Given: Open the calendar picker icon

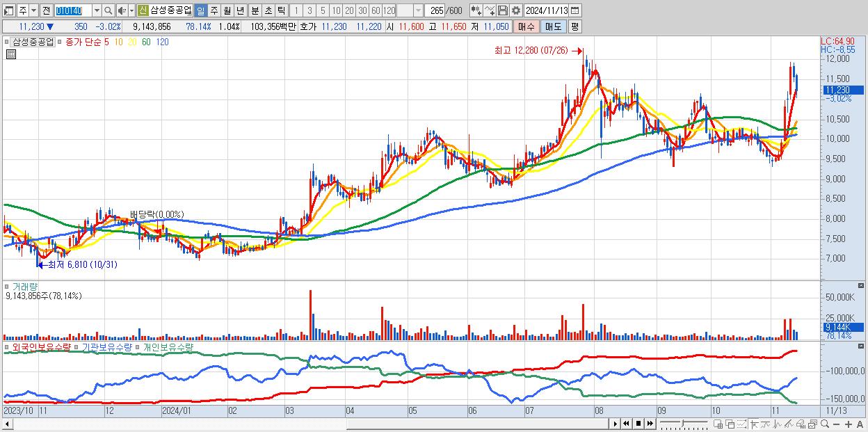Looking at the screenshot, I should click(576, 10).
